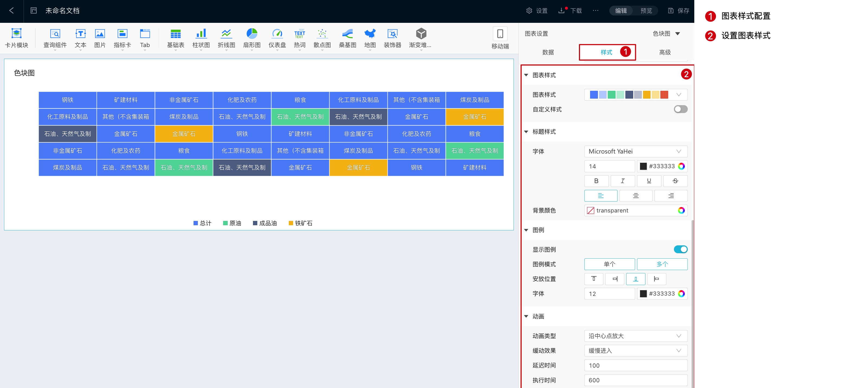This screenshot has height=388, width=868.
Task: Set legend mode to 单个
Action: click(609, 264)
